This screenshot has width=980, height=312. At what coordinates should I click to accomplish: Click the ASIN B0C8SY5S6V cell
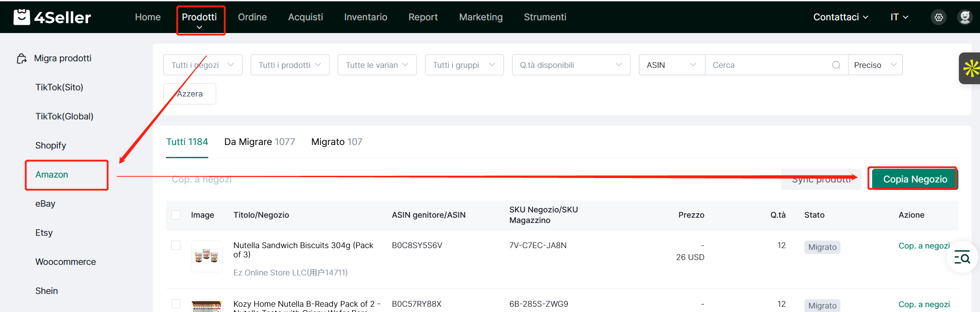click(417, 245)
